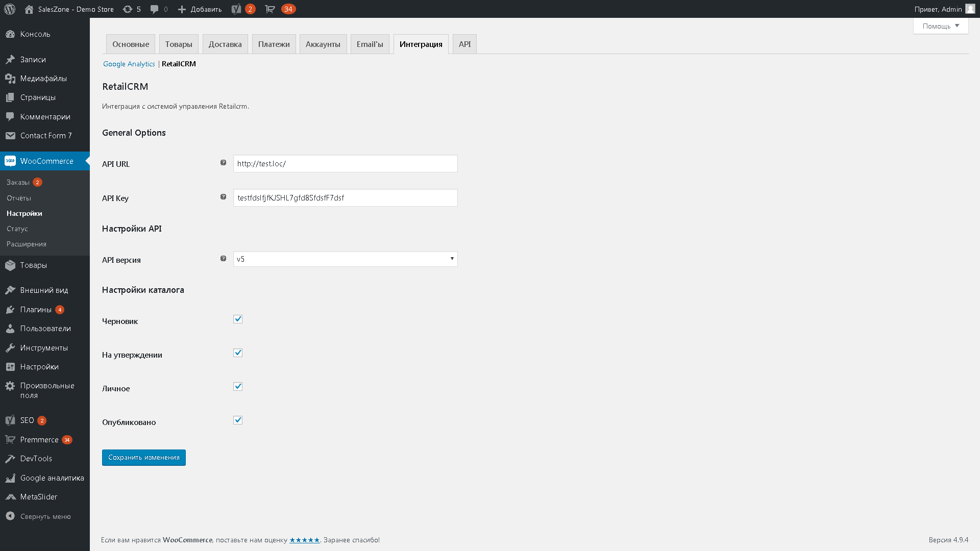Open updates icon showing 5
This screenshot has height=551, width=980.
(128, 9)
